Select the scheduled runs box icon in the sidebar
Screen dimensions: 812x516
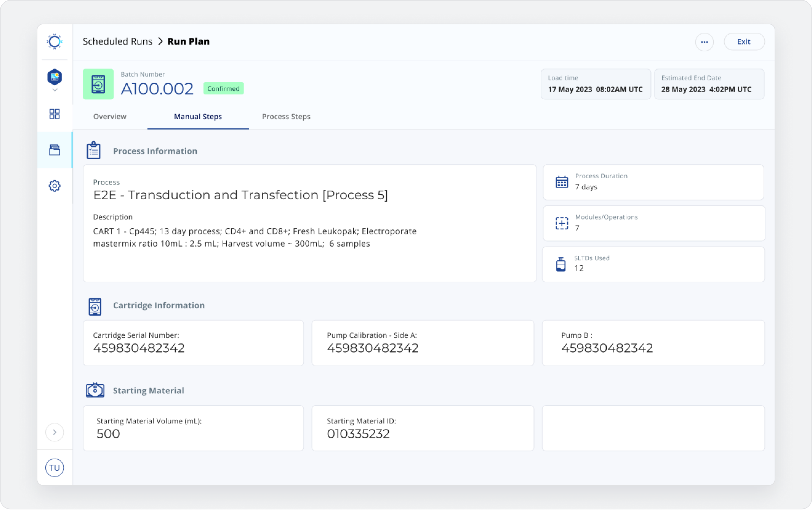point(54,150)
